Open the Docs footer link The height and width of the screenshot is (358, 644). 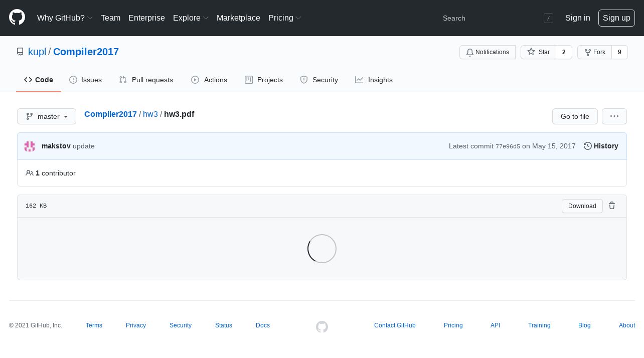click(263, 325)
